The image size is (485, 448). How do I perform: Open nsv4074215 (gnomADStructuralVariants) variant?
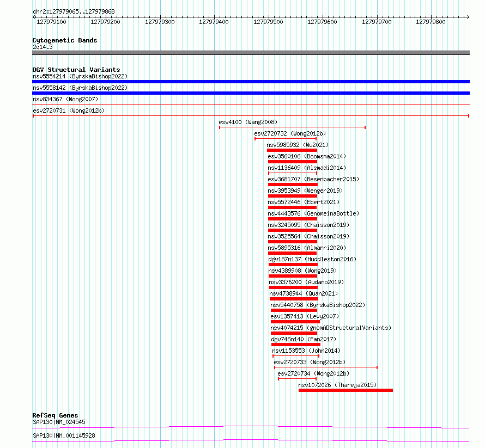[x=331, y=328]
